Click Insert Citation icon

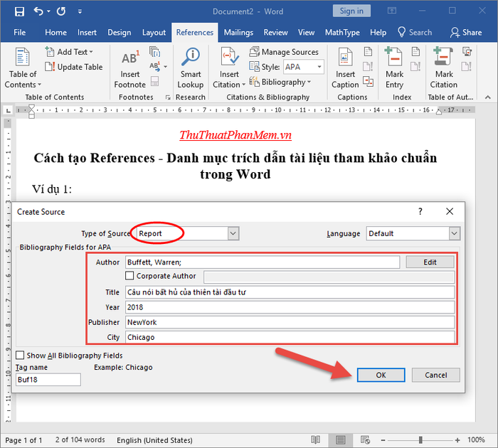(229, 57)
